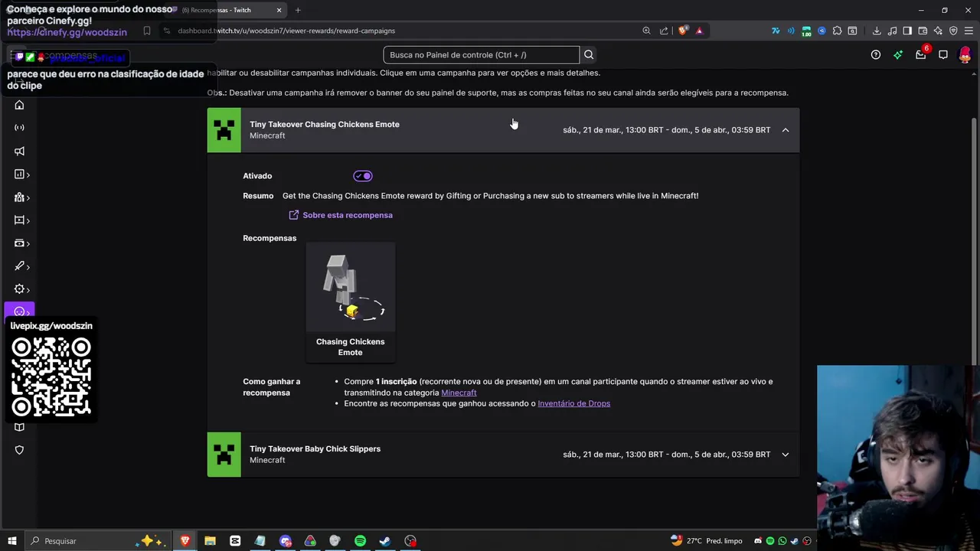This screenshot has height=551, width=980.
Task: Collapse the Tiny Takeover Chasing Chickens Emote campaign
Action: 786,130
